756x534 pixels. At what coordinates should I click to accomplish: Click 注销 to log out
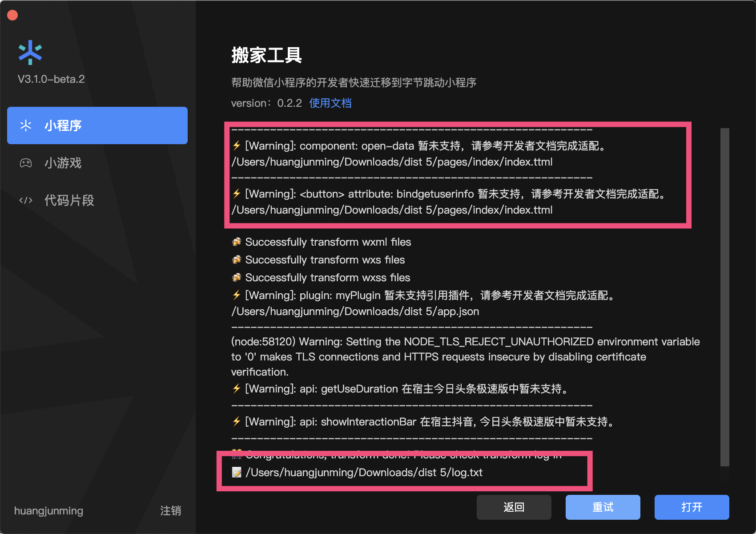[171, 510]
